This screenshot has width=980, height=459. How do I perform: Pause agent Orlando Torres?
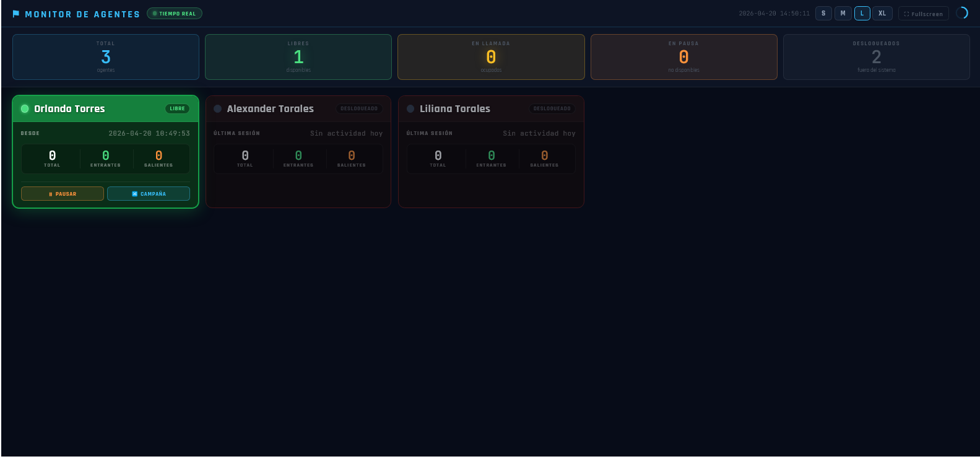[63, 194]
